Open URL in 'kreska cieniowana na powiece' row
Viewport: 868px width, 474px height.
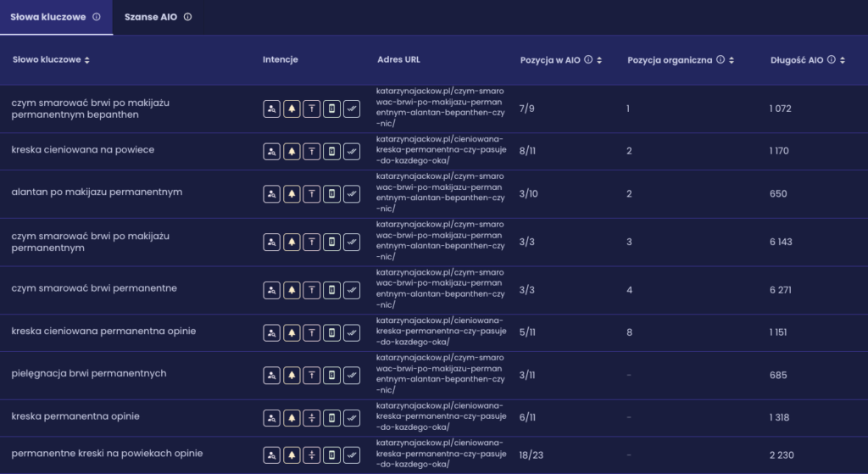(x=441, y=150)
